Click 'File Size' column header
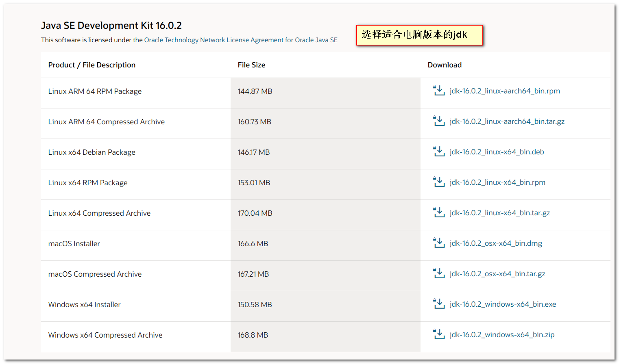Viewport: 619px width, 364px height. pos(251,65)
